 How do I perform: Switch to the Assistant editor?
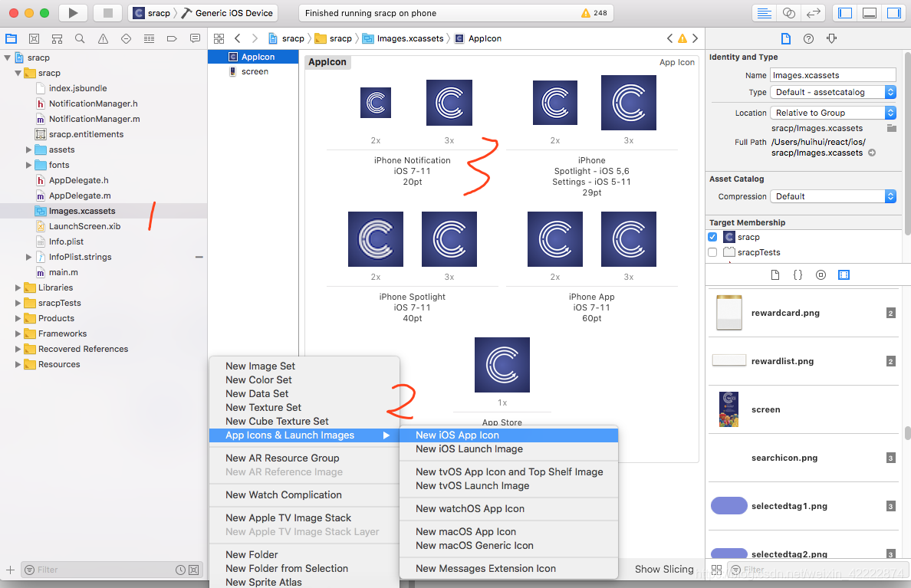[789, 13]
